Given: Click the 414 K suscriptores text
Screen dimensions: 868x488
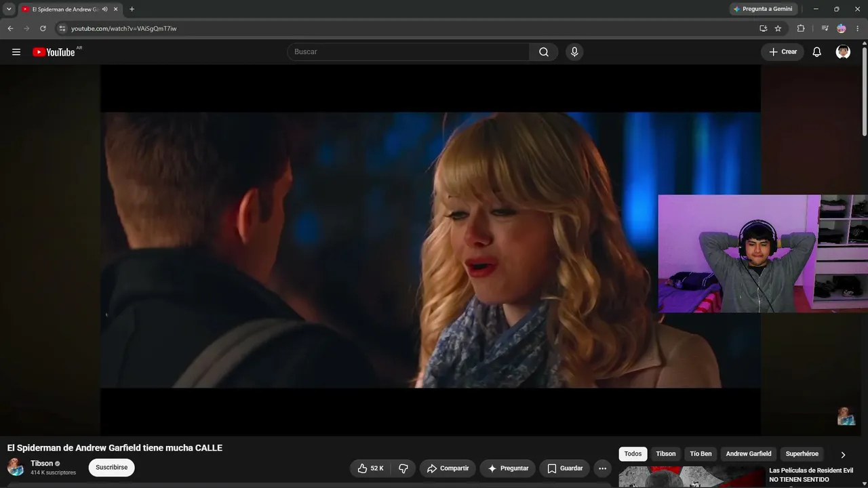Looking at the screenshot, I should pyautogui.click(x=53, y=472).
